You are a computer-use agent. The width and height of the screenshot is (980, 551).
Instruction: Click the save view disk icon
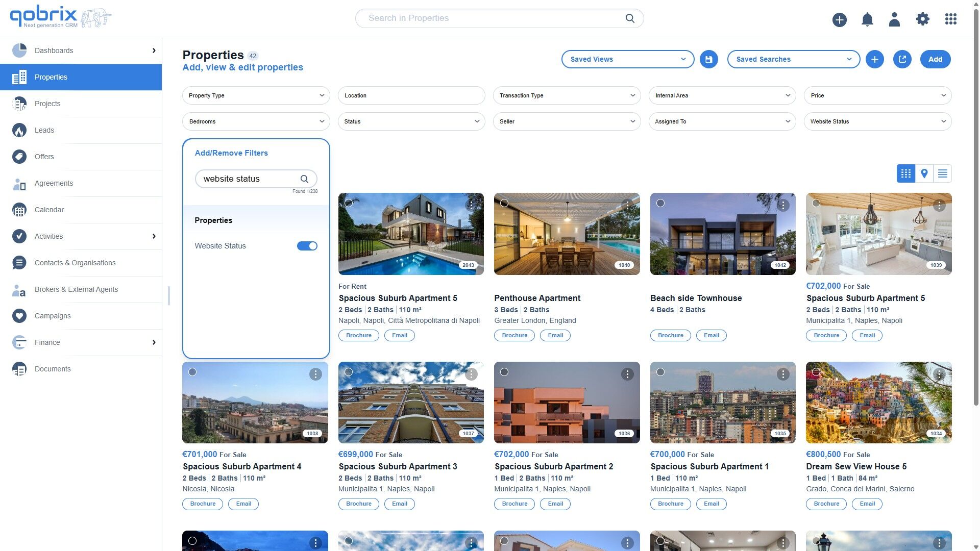pyautogui.click(x=708, y=59)
